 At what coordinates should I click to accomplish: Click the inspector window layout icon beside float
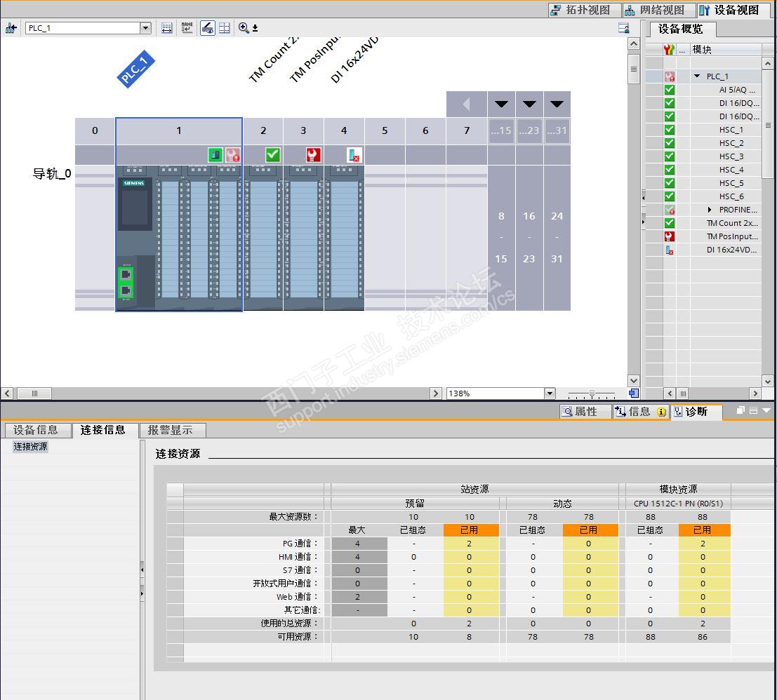click(x=753, y=410)
